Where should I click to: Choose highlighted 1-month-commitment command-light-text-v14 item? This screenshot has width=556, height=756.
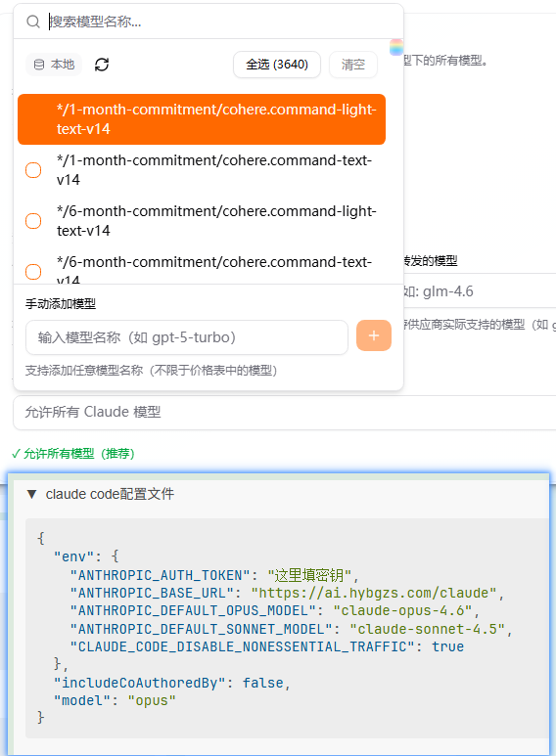(x=202, y=119)
